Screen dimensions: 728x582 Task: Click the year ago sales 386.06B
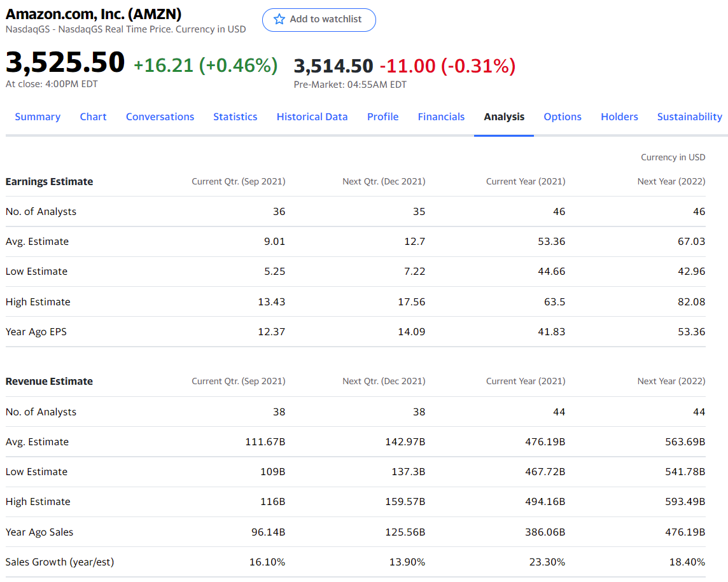[x=545, y=532]
